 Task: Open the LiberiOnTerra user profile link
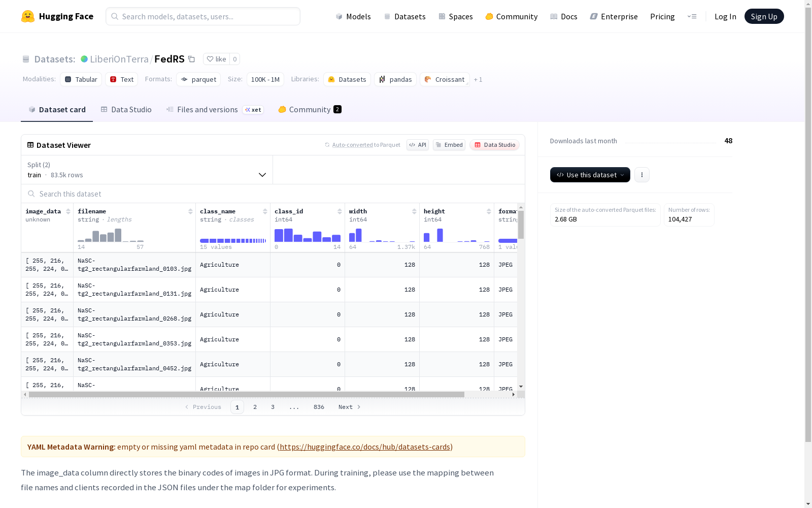pos(119,59)
